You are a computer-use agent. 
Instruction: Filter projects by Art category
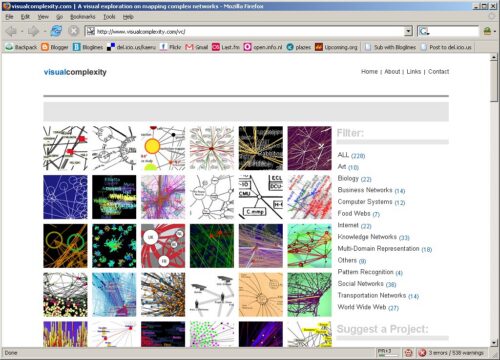pyautogui.click(x=348, y=167)
